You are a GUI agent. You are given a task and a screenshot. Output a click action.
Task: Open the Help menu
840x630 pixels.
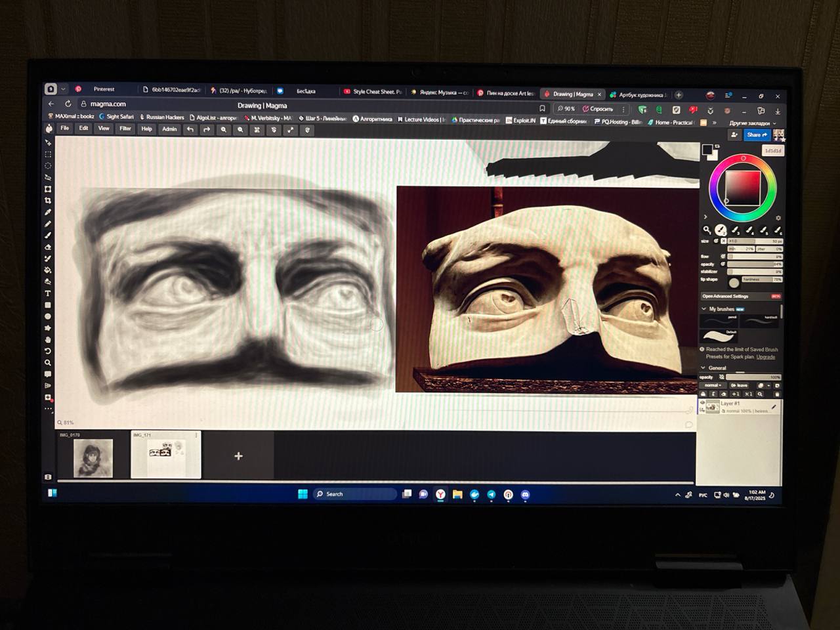146,129
